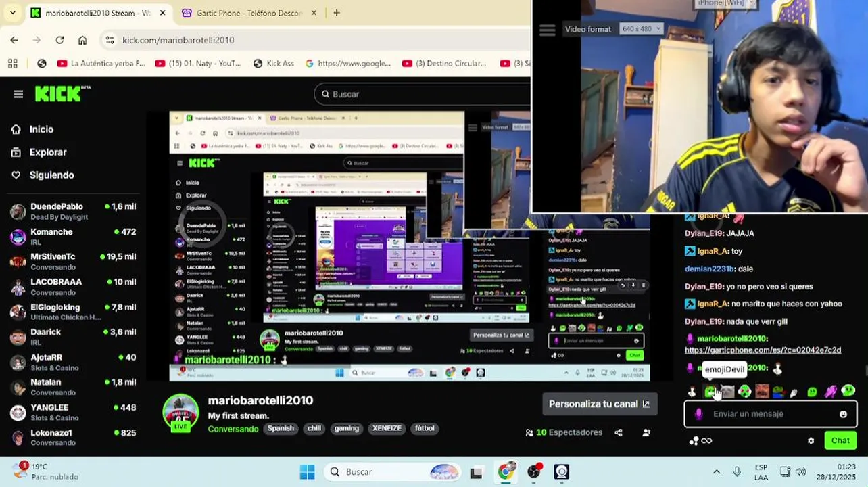Viewport: 868px width, 487px height.
Task: Open overlay hamburger menu beside Video format
Action: (547, 30)
